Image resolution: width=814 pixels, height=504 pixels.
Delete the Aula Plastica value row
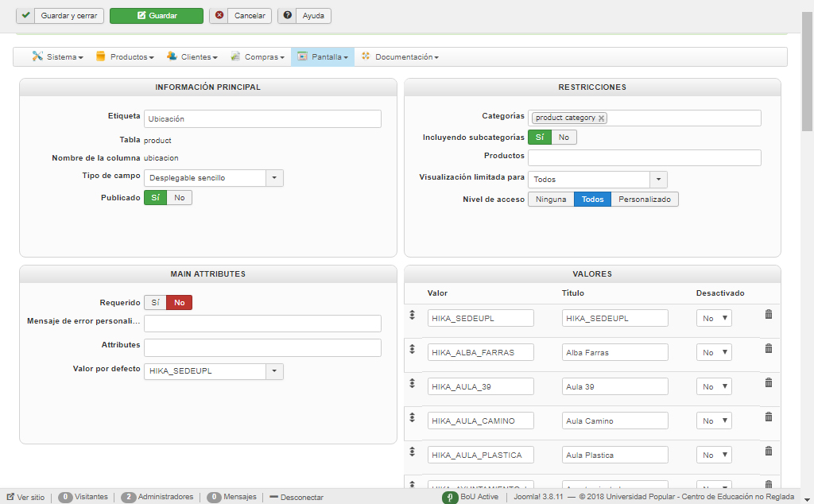(x=769, y=452)
